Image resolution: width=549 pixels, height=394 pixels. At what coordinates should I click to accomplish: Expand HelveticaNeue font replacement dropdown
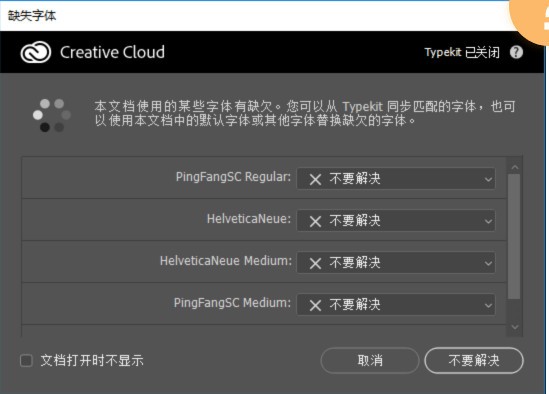[396, 221]
